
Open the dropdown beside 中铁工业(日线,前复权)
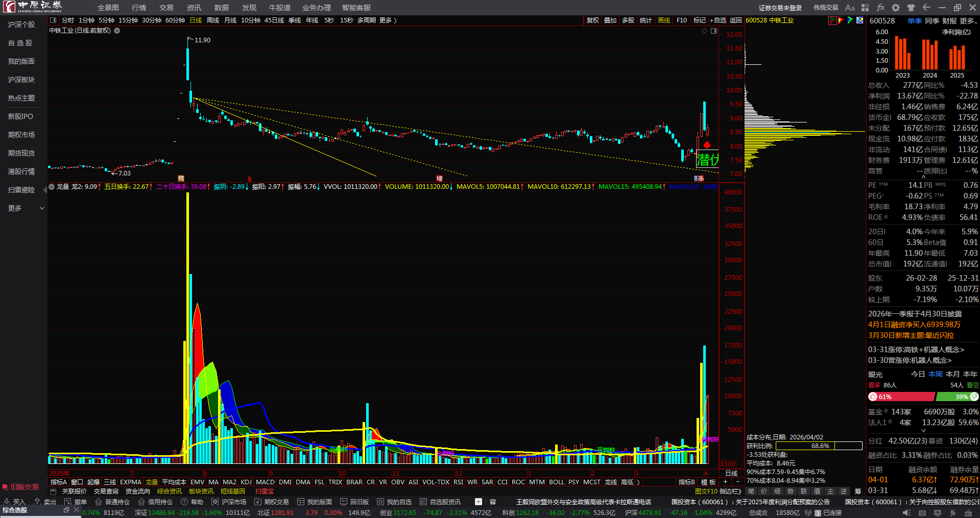(117, 31)
